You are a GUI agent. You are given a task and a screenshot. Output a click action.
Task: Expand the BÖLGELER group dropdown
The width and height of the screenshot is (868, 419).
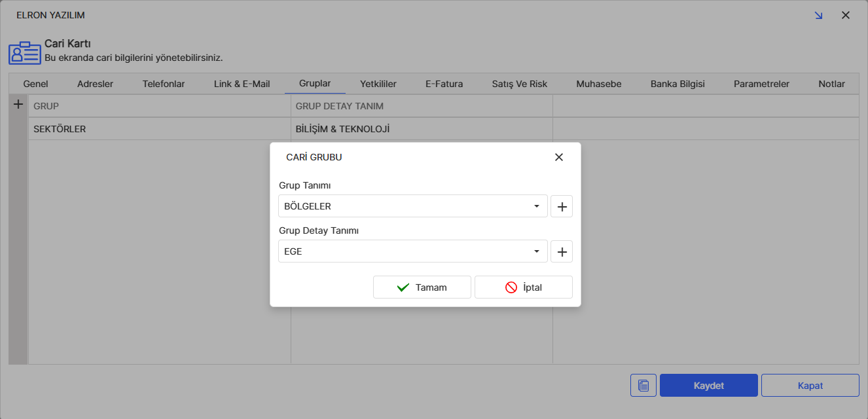click(x=536, y=206)
